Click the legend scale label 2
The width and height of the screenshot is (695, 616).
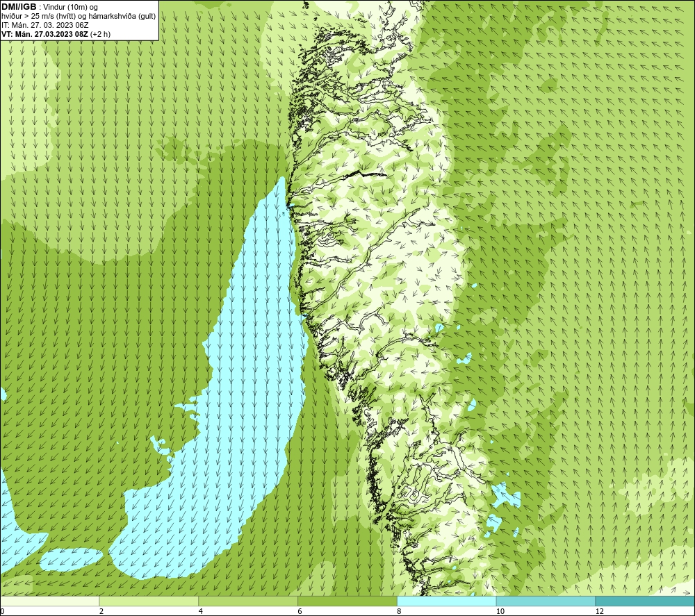click(101, 611)
